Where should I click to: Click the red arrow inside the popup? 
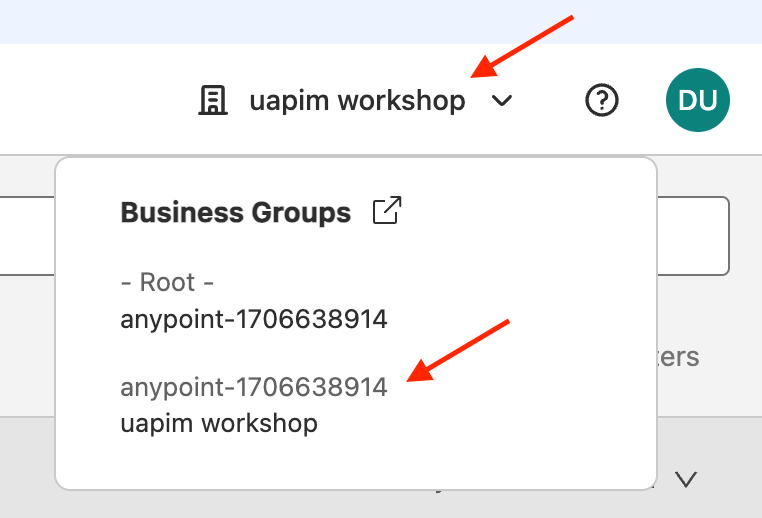(459, 350)
